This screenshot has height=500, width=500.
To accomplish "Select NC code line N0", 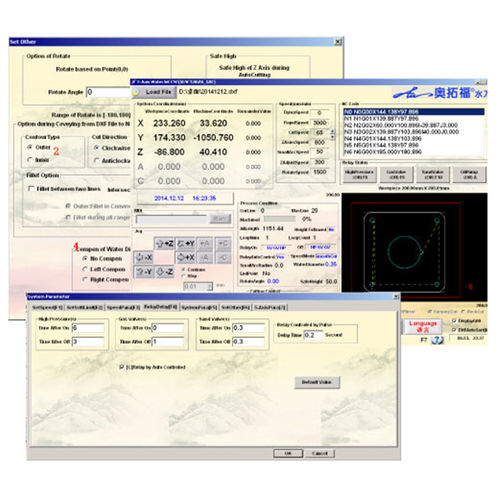I will click(414, 112).
